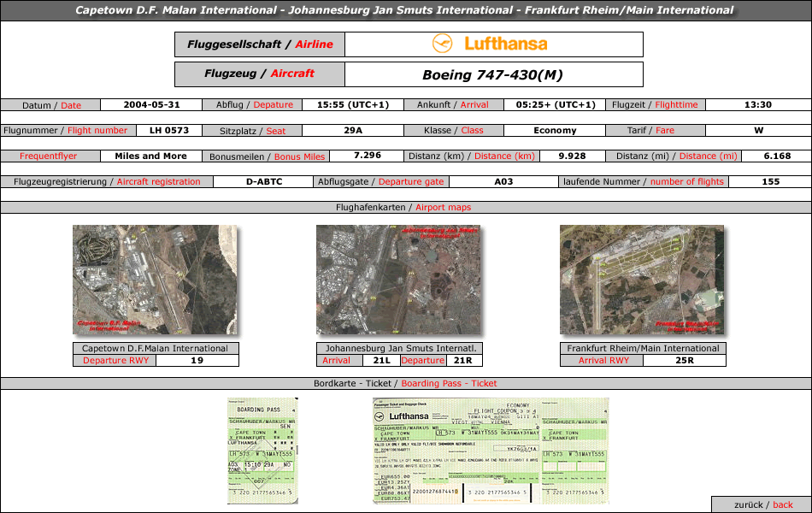Select Capetown departure runway 19

tap(197, 361)
